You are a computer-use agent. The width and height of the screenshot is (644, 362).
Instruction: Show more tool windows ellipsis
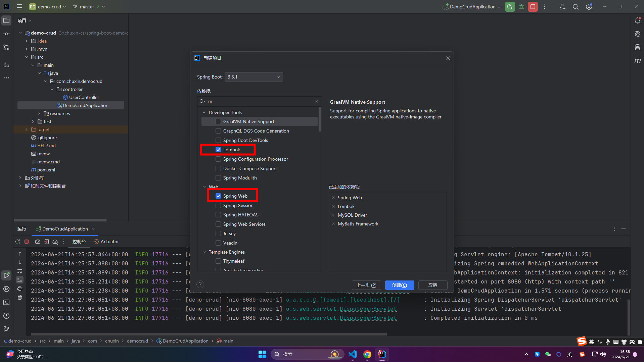point(6,78)
